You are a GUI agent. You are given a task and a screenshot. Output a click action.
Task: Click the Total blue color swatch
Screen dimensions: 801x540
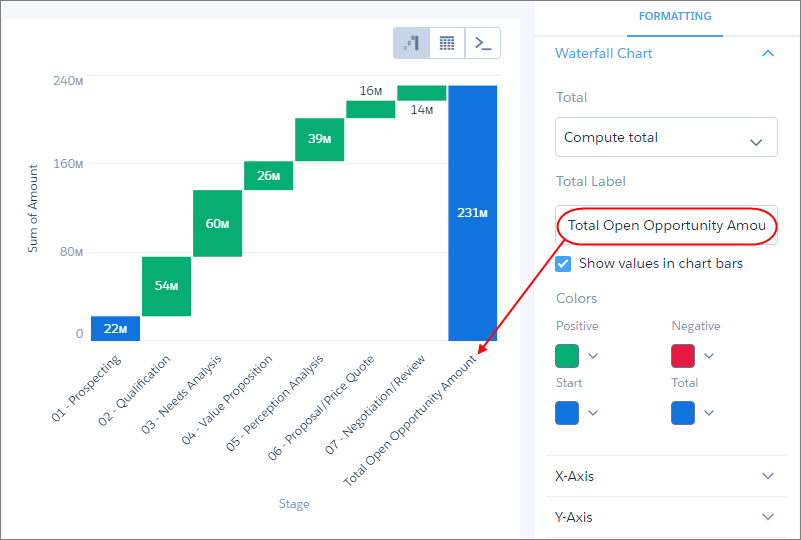683,413
